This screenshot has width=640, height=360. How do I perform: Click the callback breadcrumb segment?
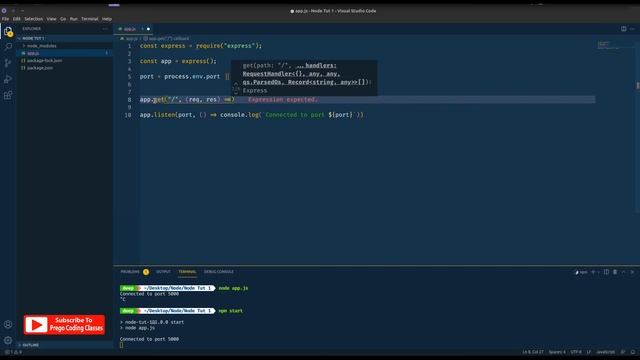point(167,38)
